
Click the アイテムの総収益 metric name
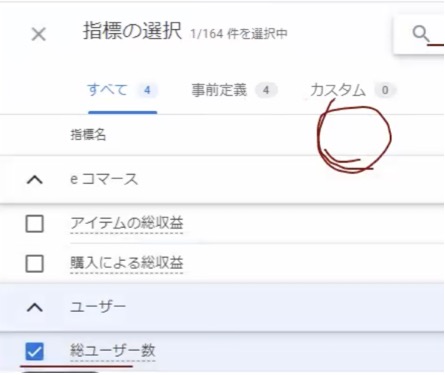click(127, 223)
